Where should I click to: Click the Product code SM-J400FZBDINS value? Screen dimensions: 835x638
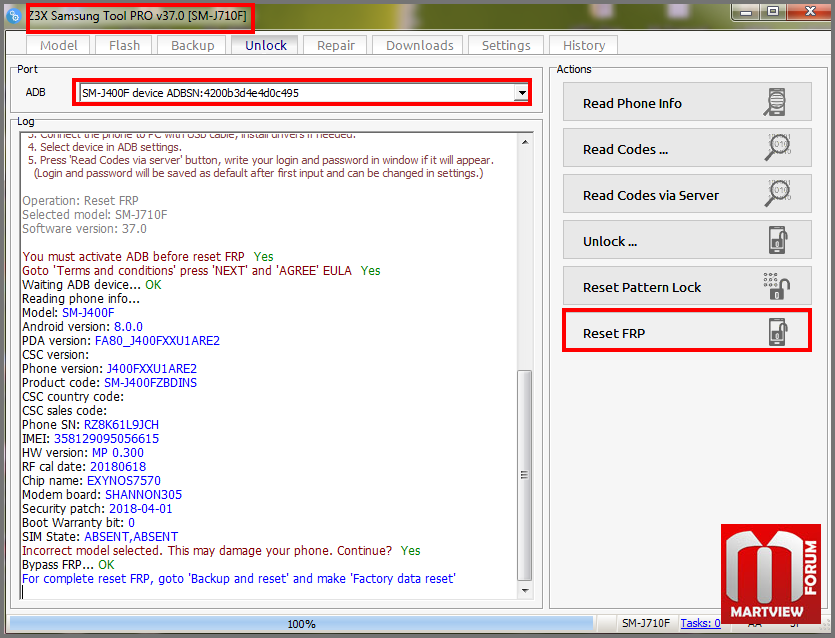click(x=150, y=383)
